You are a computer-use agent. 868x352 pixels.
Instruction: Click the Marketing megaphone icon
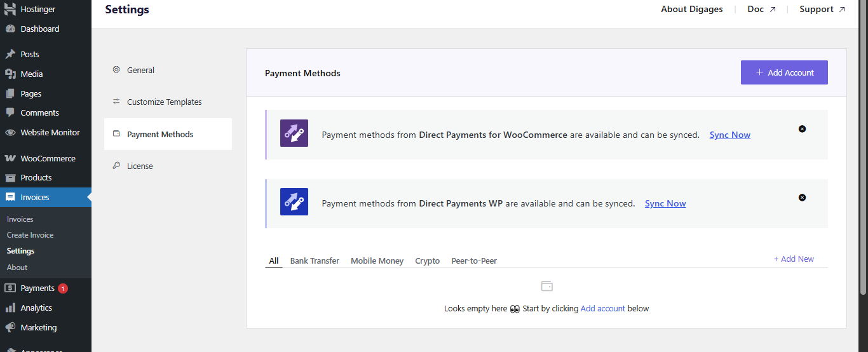[10, 327]
